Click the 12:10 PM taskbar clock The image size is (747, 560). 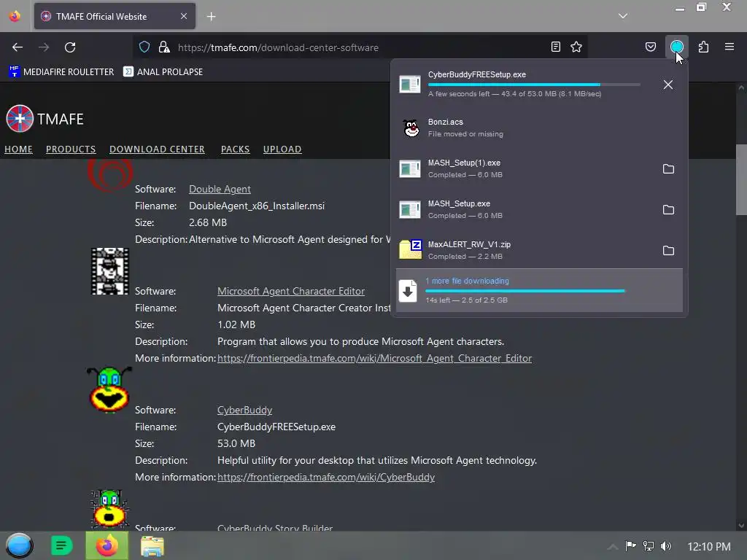709,546
